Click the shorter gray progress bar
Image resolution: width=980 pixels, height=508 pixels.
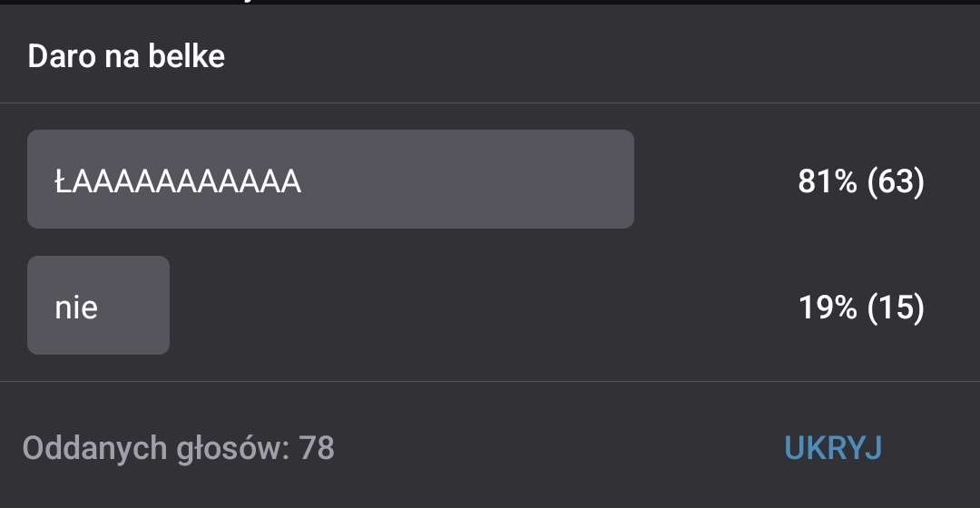click(98, 306)
